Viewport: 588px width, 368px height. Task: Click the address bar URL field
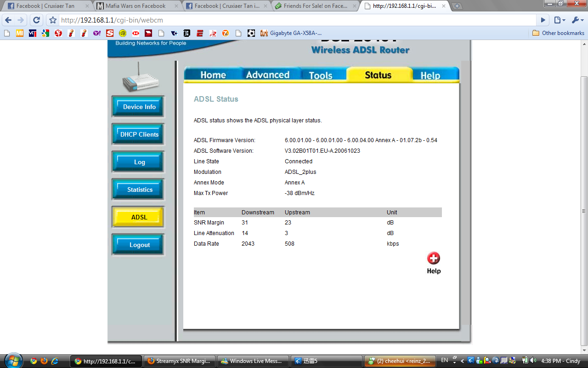[294, 20]
